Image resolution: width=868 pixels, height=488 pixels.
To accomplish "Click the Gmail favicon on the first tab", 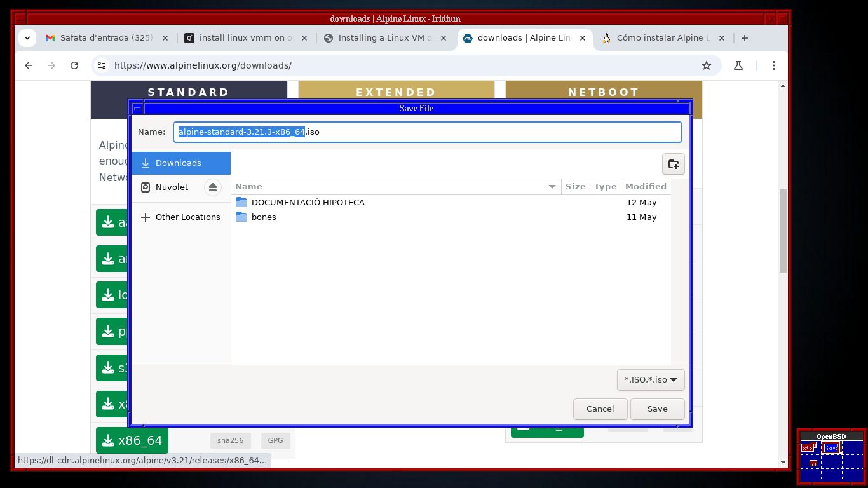I will 50,38.
